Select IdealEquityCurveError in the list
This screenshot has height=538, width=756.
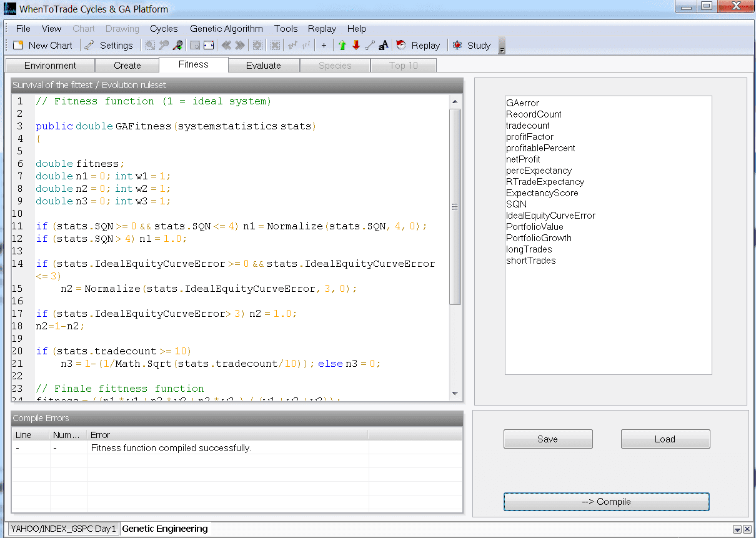tap(550, 216)
